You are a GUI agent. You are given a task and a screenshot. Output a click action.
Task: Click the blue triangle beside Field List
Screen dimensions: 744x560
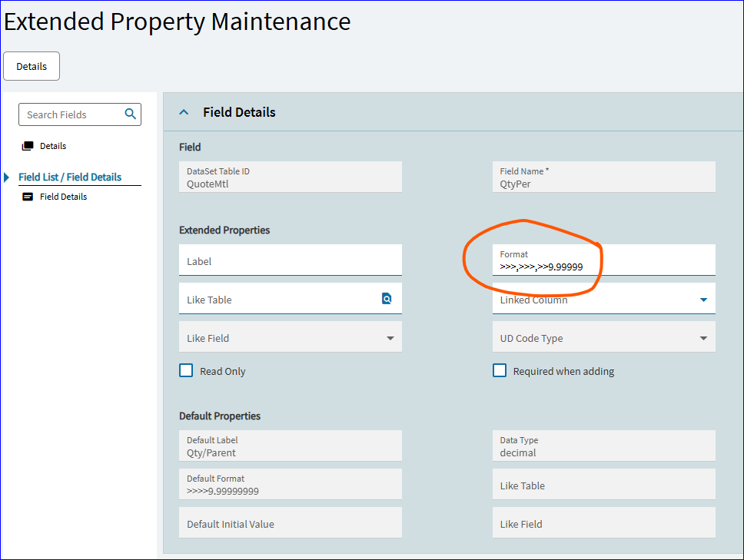pos(7,177)
